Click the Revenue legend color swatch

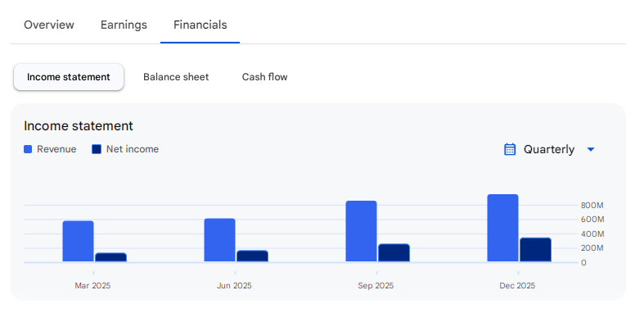28,149
